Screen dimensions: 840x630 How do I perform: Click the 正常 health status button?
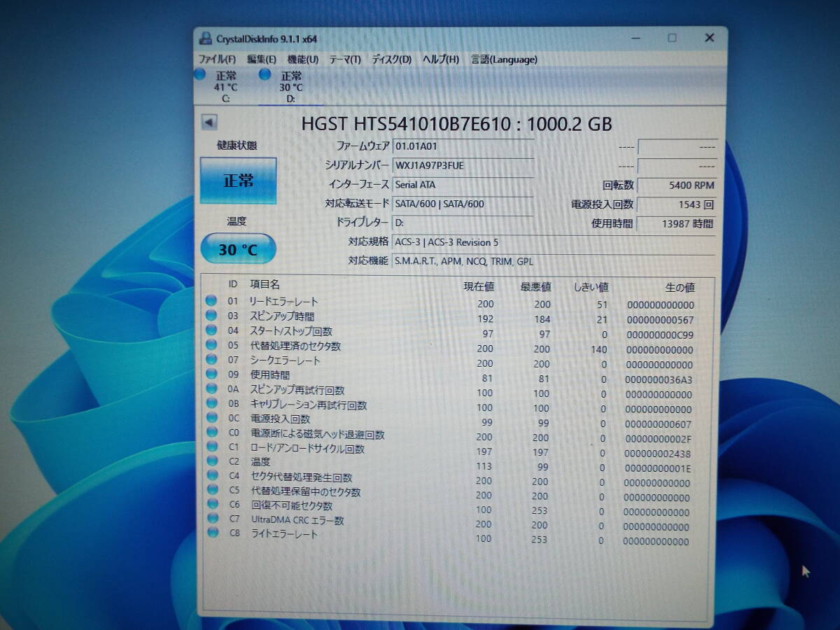[238, 181]
